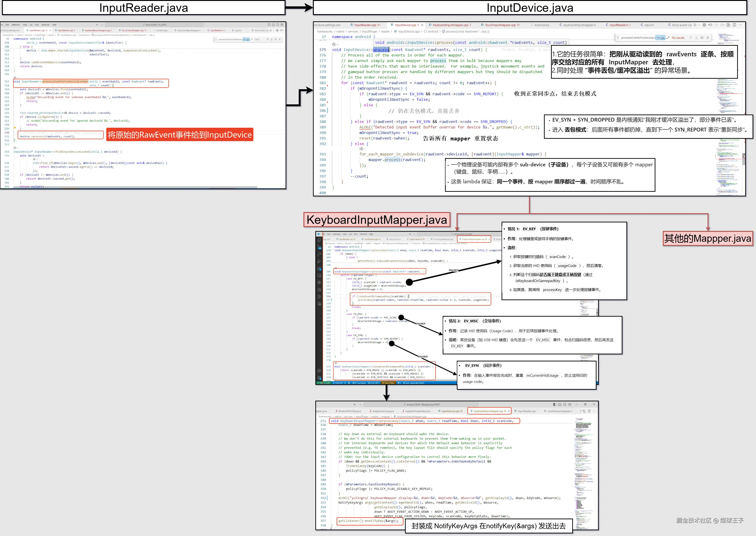Image resolution: width=756 pixels, height=536 pixels.
Task: Open the three-dots More Actions in bottom window
Action: (x=594, y=411)
